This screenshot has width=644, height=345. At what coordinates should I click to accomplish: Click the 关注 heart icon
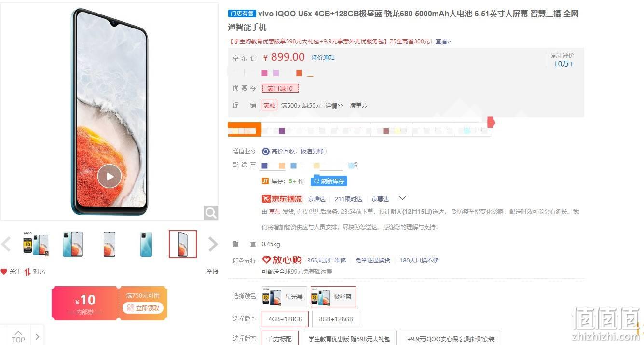[x=4, y=272]
